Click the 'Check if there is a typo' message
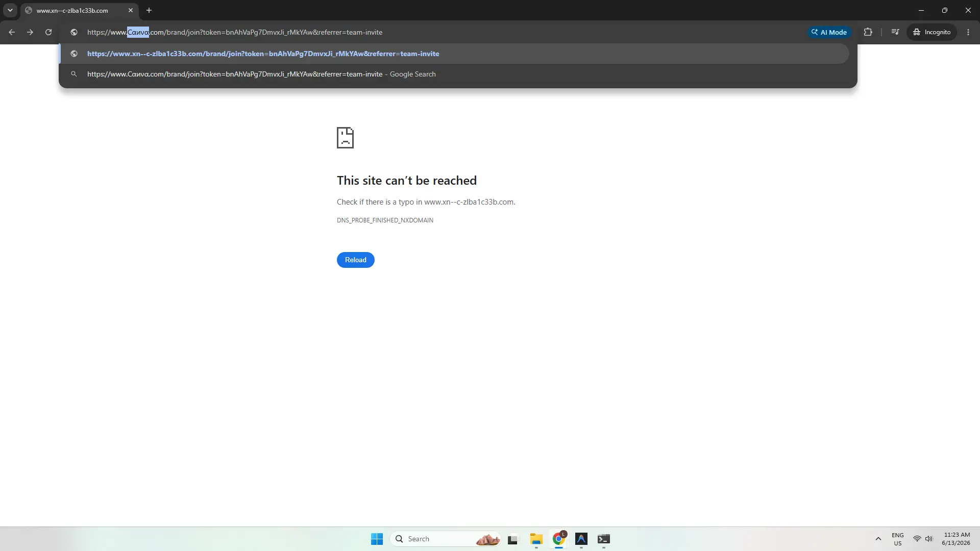Viewport: 980px width, 551px height. pyautogui.click(x=426, y=202)
